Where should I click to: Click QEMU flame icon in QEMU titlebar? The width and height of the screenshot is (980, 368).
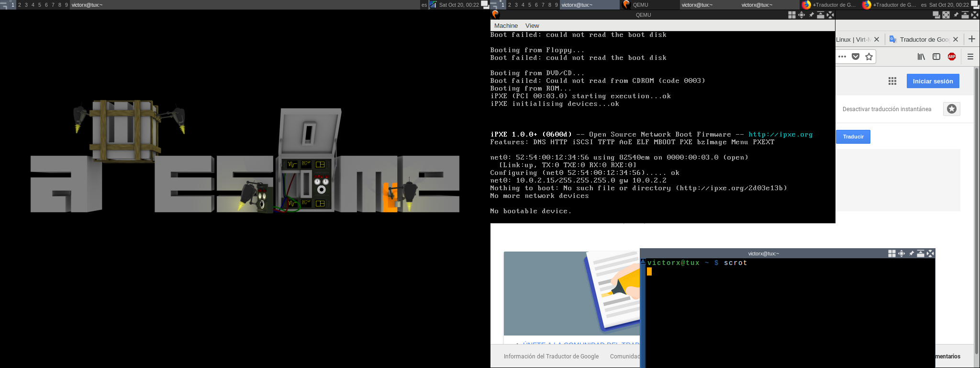pos(495,15)
